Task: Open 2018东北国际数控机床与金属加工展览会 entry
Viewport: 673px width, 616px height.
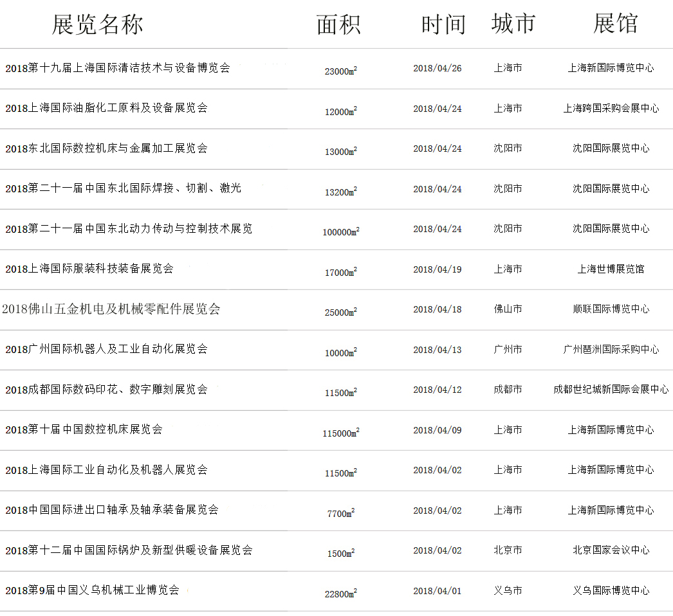Action: tap(106, 149)
